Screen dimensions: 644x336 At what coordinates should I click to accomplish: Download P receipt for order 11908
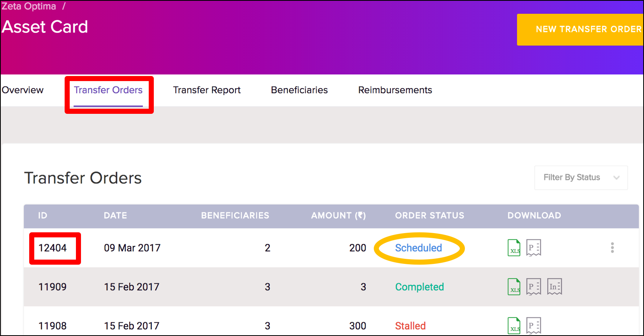(533, 325)
